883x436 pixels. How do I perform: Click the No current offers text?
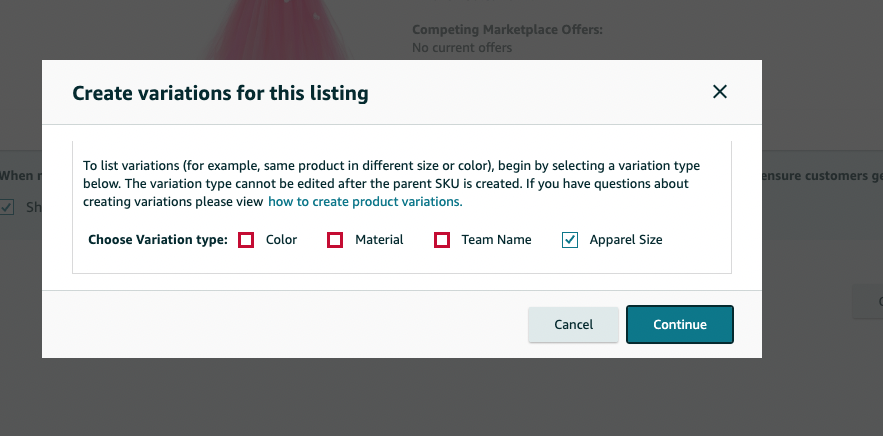click(462, 48)
